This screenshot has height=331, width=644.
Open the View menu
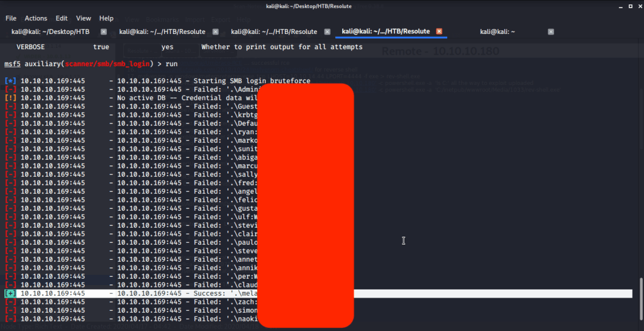[84, 18]
